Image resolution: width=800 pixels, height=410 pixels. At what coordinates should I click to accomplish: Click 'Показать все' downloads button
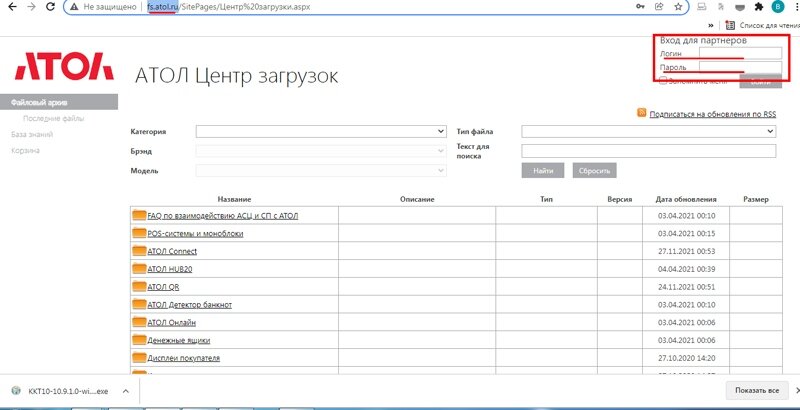coord(757,391)
